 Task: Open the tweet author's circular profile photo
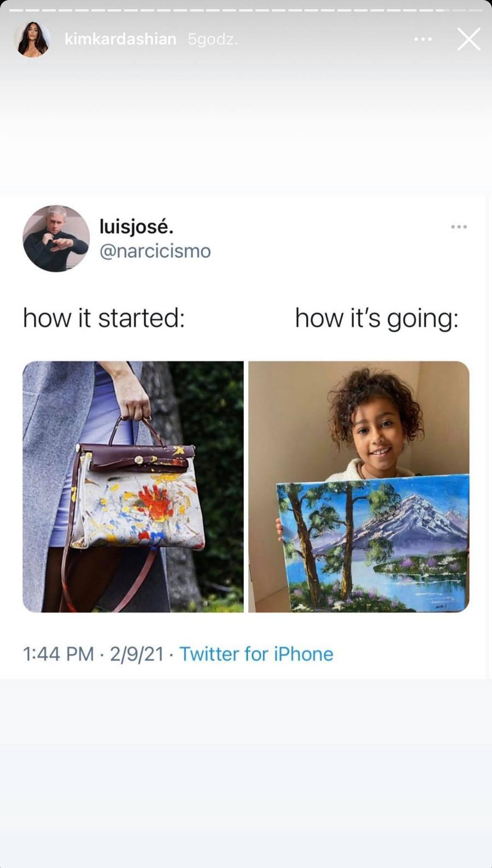point(56,238)
